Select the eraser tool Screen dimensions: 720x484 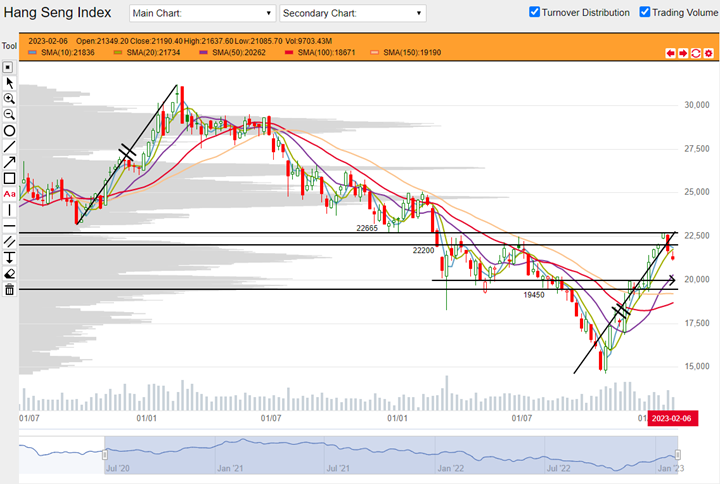point(9,274)
